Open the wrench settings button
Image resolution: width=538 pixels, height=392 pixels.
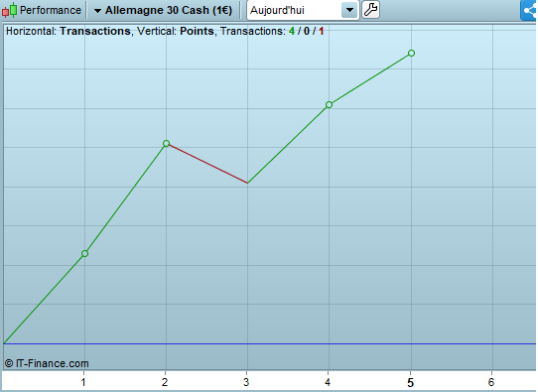click(370, 10)
